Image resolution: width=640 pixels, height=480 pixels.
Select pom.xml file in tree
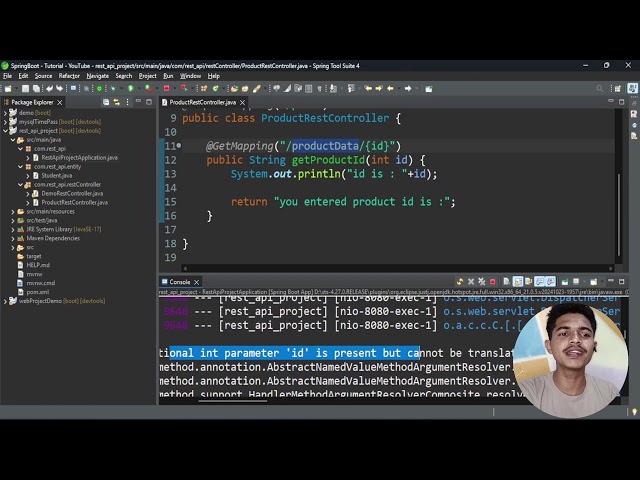pyautogui.click(x=38, y=292)
